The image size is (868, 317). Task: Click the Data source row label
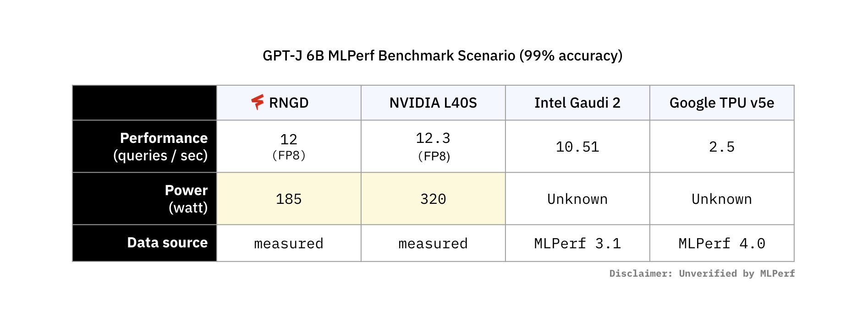(x=167, y=243)
